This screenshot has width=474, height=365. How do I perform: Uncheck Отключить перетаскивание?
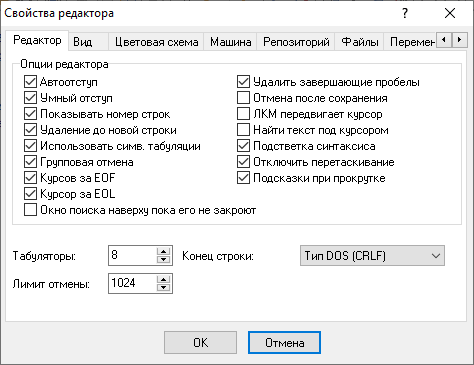coord(243,162)
